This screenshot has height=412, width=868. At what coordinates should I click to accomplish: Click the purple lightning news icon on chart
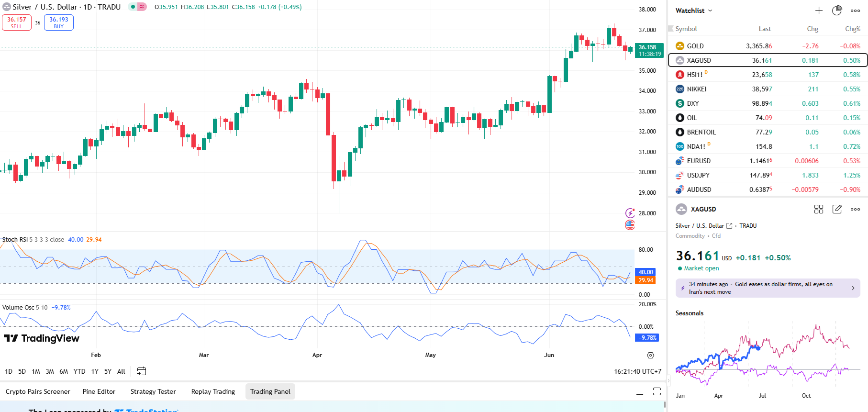tap(630, 213)
